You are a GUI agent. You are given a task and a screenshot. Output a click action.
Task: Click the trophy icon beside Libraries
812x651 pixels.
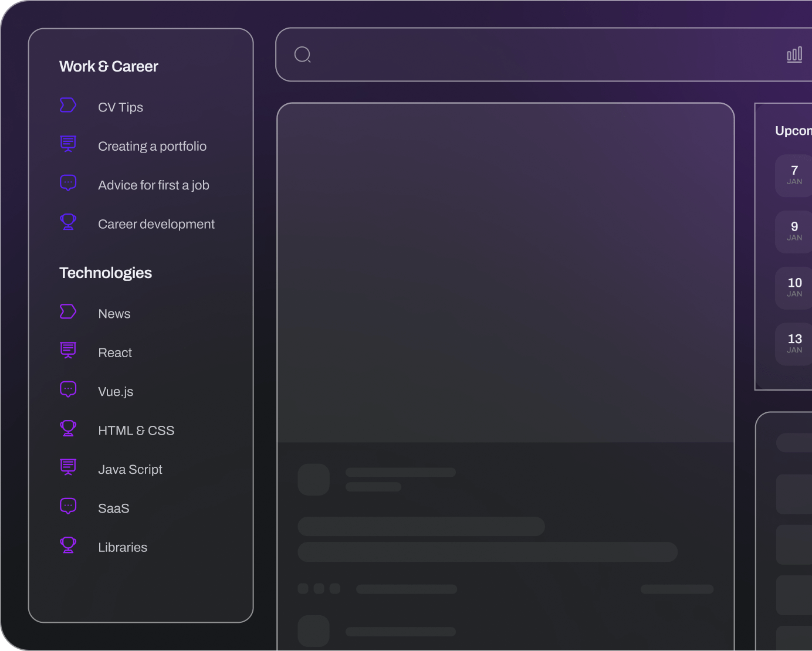click(68, 545)
